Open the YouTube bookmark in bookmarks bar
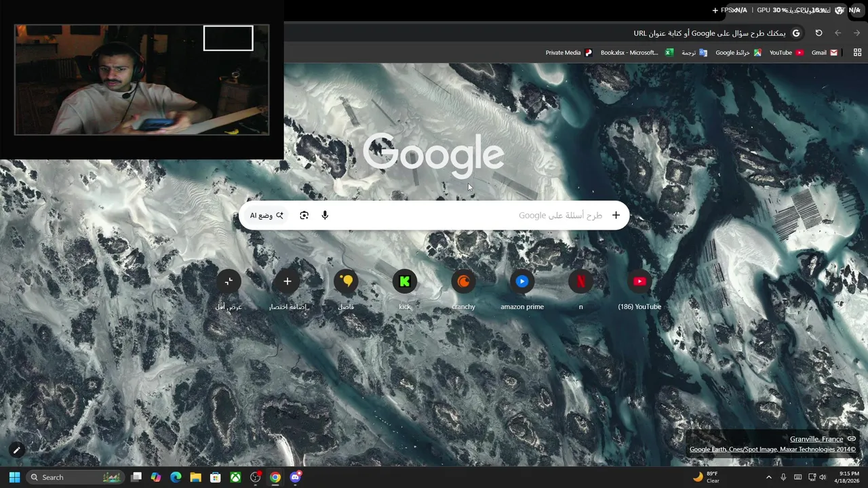The width and height of the screenshot is (868, 488). pyautogui.click(x=787, y=53)
